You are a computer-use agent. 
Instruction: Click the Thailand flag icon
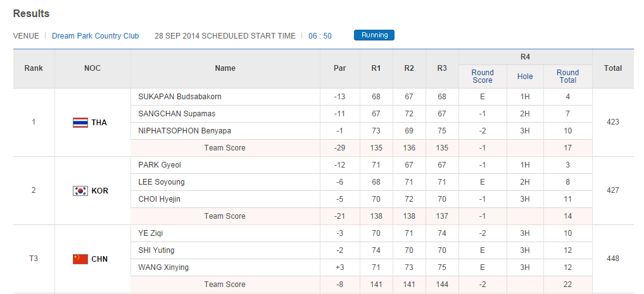(80, 122)
